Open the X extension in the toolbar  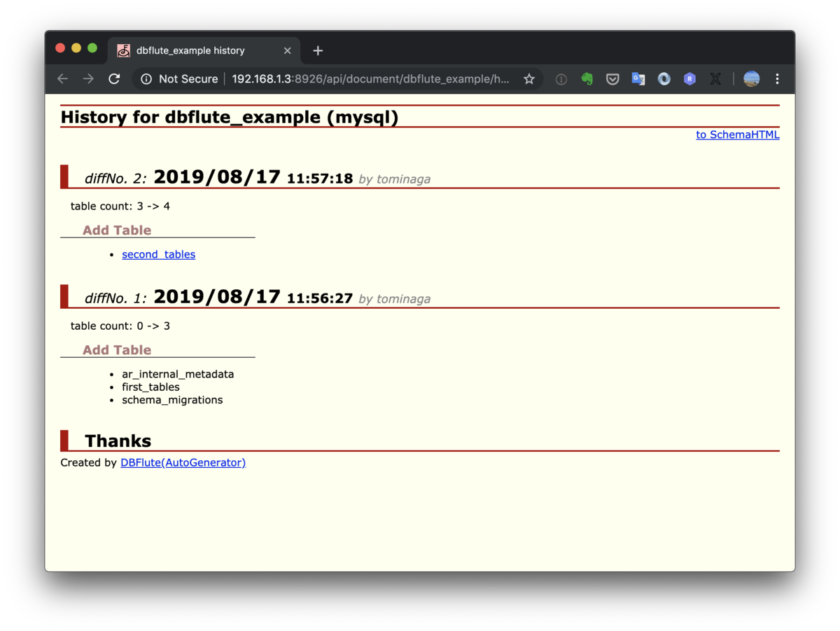point(715,78)
